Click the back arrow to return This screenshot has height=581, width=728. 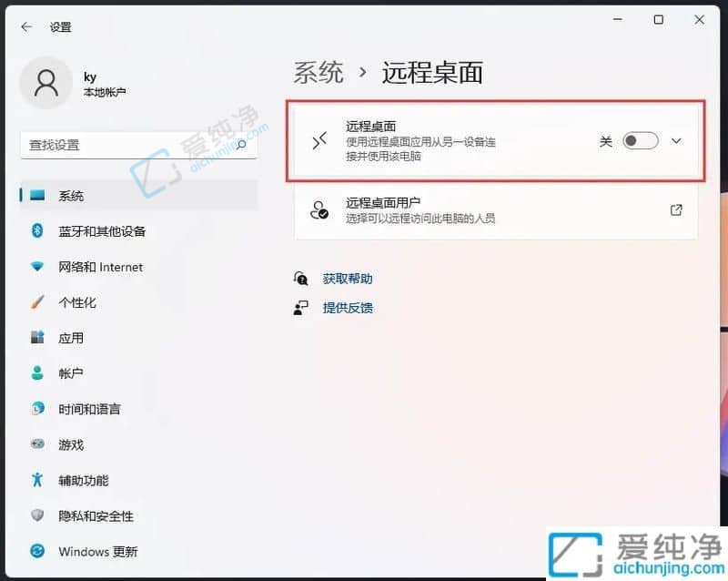point(25,26)
